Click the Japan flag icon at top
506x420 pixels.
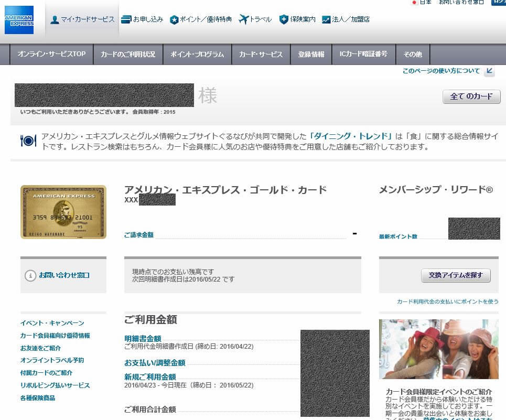pyautogui.click(x=414, y=2)
